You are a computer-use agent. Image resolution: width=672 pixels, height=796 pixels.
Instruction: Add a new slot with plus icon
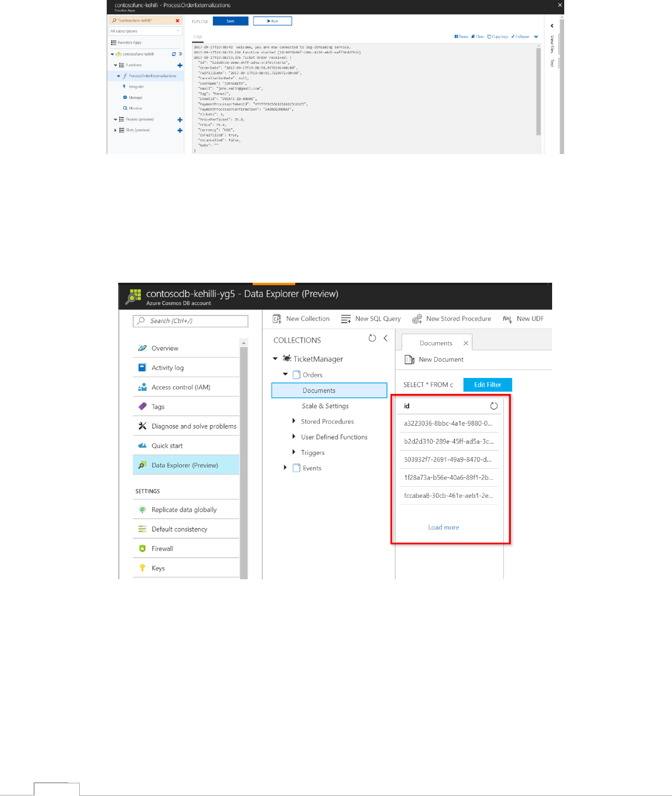180,130
